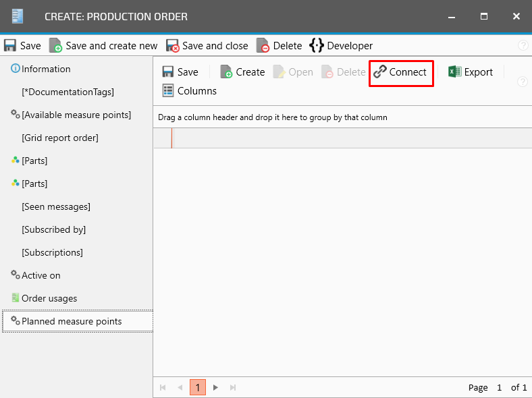Click the Connect chain-link icon

380,72
